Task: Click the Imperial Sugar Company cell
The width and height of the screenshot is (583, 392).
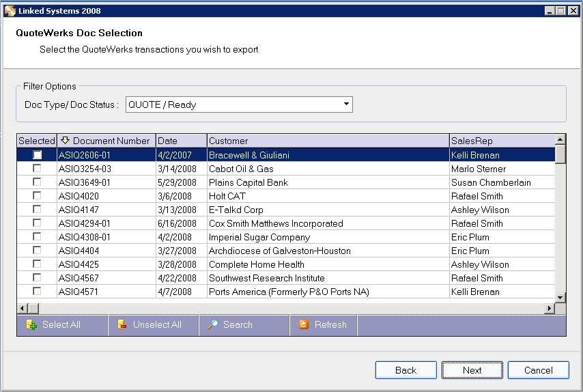Action: (x=328, y=237)
